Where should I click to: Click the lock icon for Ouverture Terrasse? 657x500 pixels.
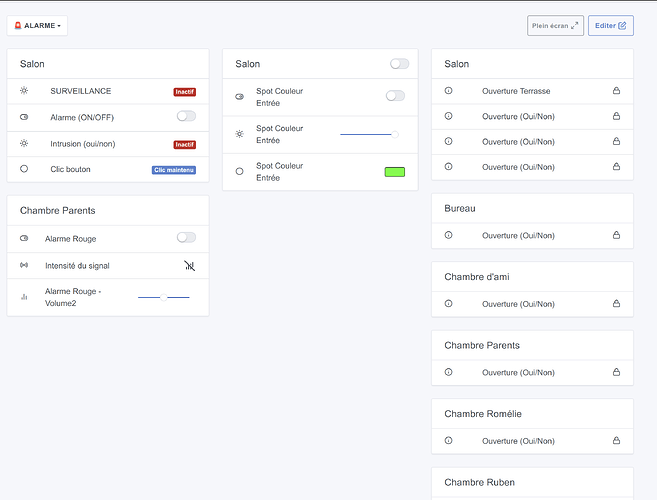pyautogui.click(x=616, y=91)
